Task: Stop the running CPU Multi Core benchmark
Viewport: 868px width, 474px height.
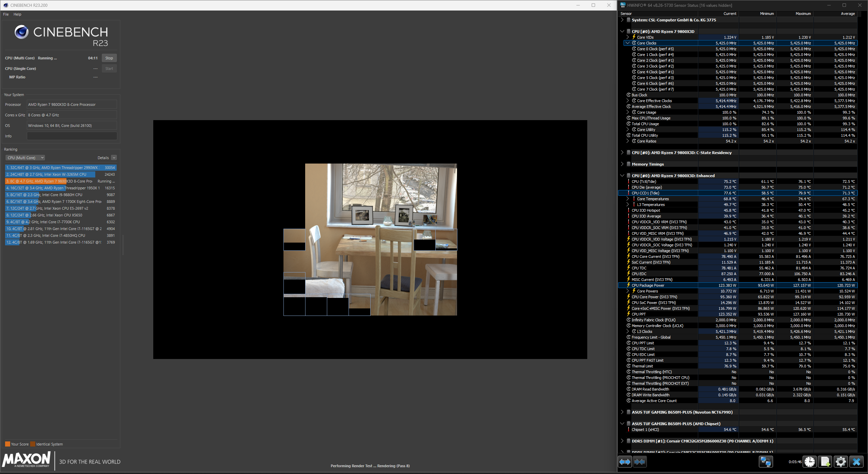Action: (x=109, y=58)
